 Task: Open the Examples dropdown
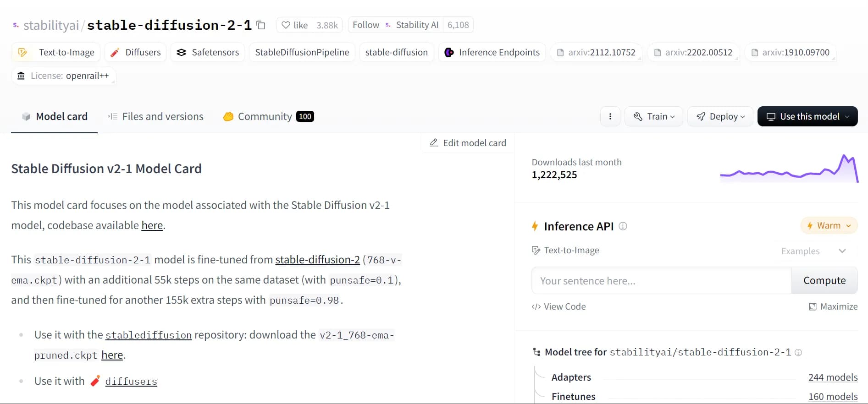(x=814, y=251)
